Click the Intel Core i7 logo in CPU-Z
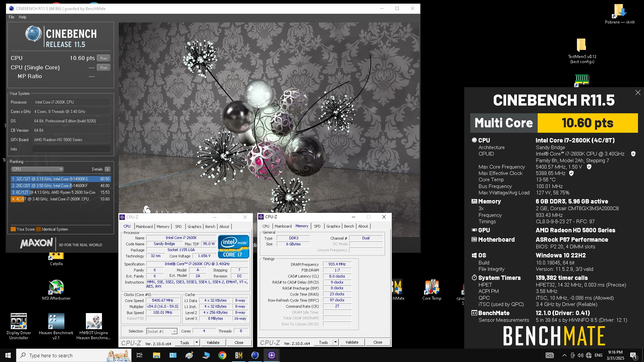 click(x=233, y=247)
